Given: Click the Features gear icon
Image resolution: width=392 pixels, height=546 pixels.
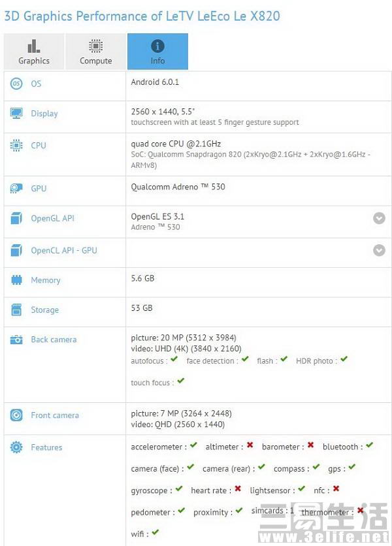Looking at the screenshot, I should pos(16,447).
